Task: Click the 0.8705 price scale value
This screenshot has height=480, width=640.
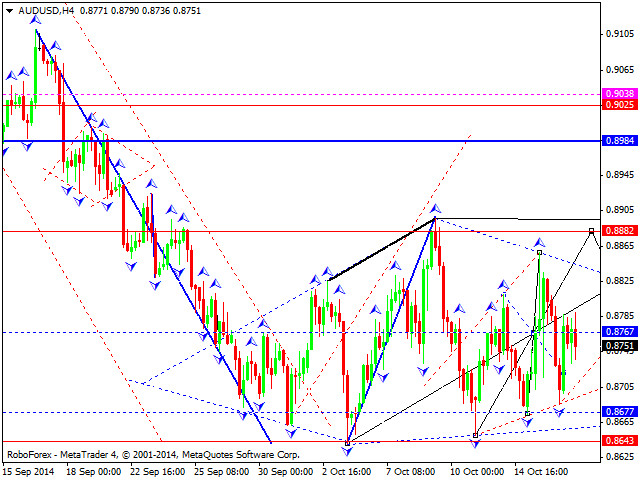Action: (620, 387)
